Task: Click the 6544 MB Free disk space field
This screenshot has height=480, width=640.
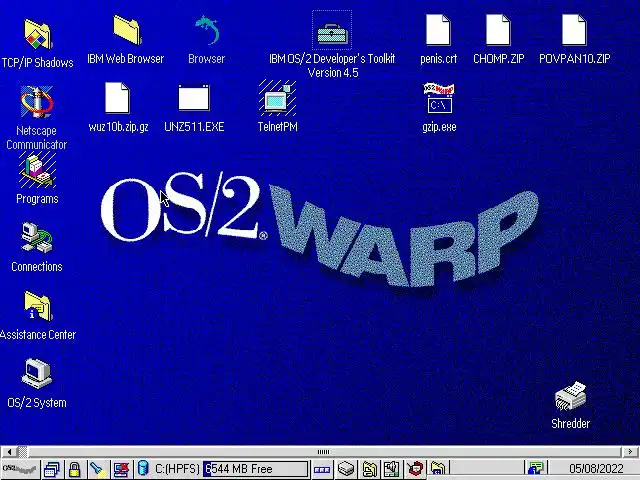Action: click(x=256, y=469)
